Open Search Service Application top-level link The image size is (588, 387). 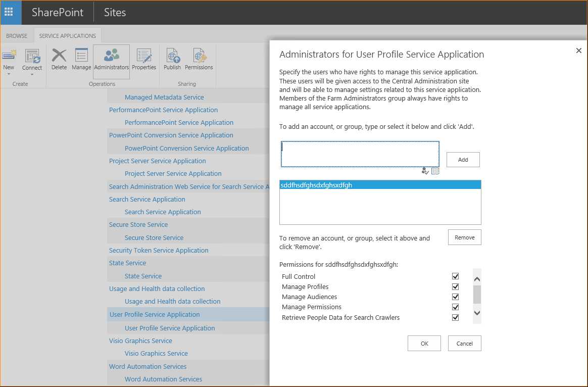[x=147, y=200]
